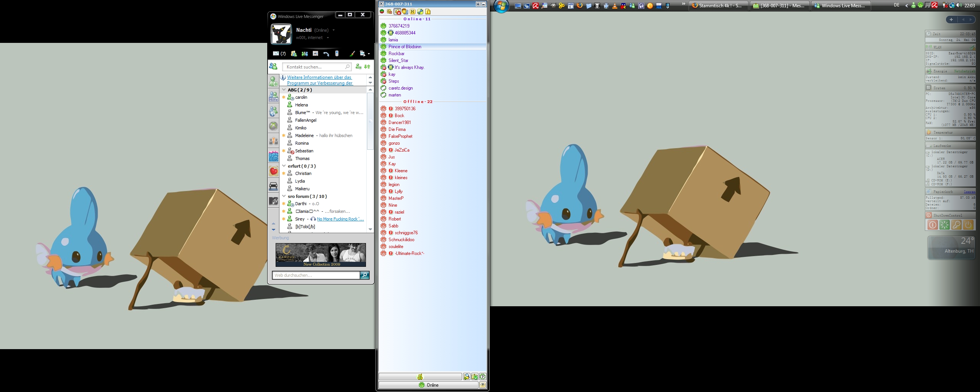
Task: Click the web search magnifier button
Action: click(364, 275)
